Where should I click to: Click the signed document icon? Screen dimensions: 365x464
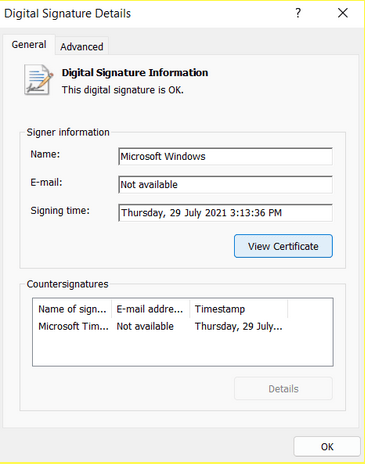coord(38,80)
